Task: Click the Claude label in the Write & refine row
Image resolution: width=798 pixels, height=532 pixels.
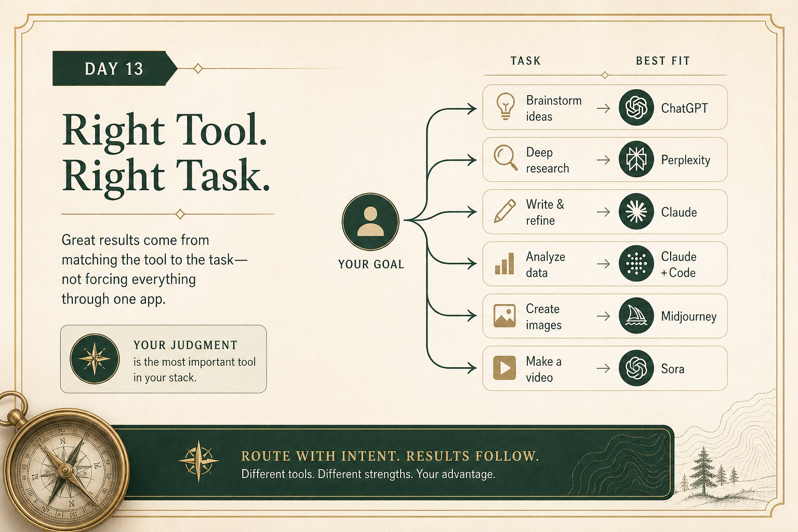Action: point(679,212)
